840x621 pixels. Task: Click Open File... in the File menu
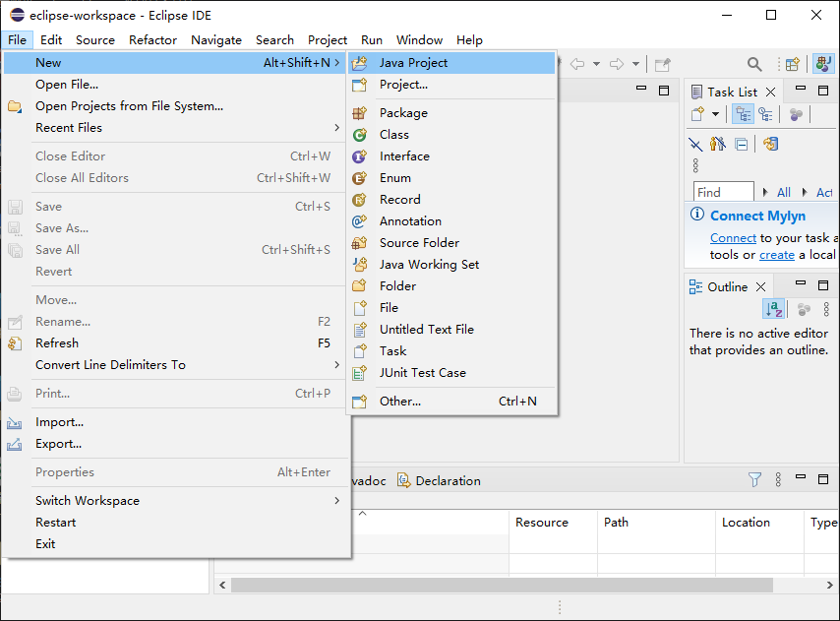pos(175,85)
